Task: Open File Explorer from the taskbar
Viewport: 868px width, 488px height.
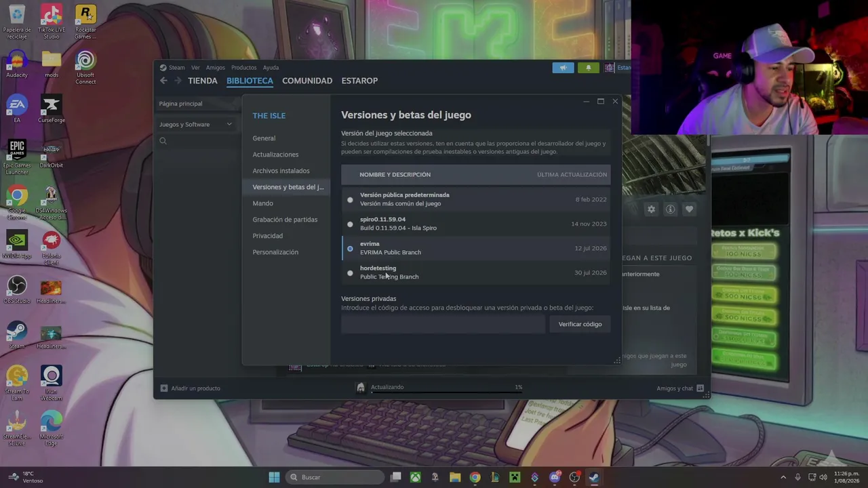Action: click(x=455, y=477)
